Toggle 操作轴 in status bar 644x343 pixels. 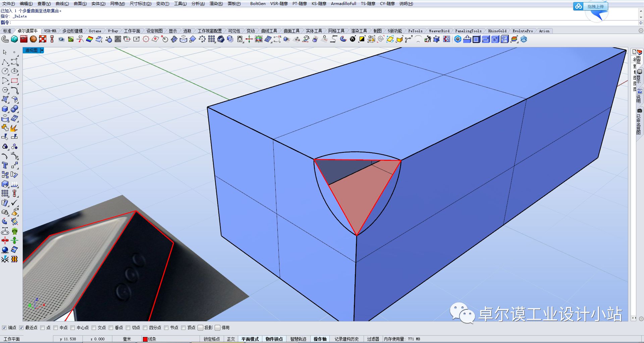tap(320, 339)
